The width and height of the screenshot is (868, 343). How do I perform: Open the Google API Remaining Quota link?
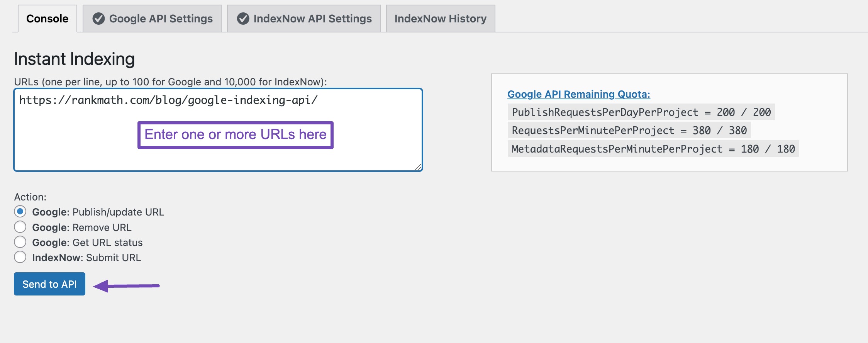point(578,94)
